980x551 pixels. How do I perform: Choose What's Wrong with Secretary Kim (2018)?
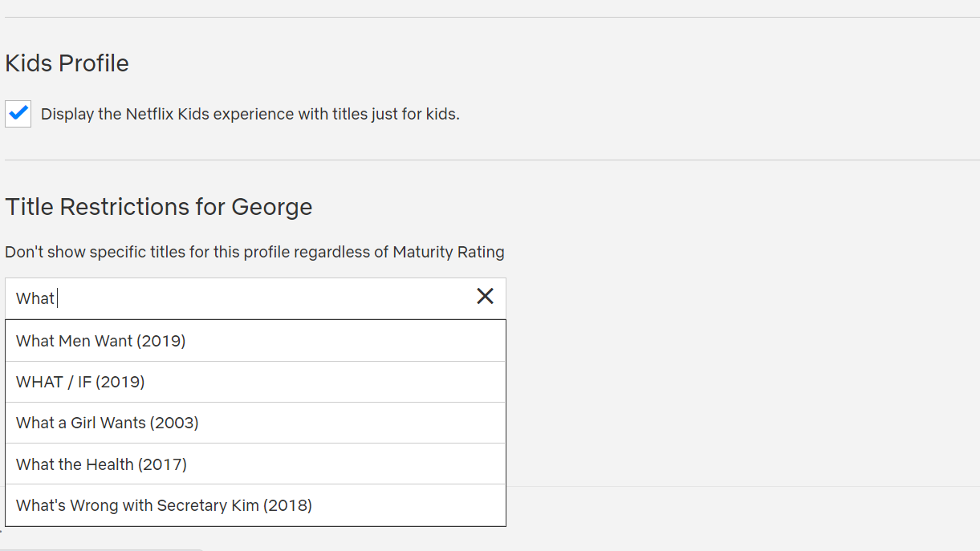click(x=255, y=505)
